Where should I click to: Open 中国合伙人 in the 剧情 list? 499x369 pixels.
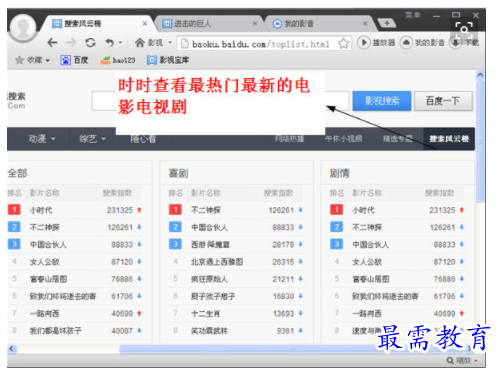point(371,245)
